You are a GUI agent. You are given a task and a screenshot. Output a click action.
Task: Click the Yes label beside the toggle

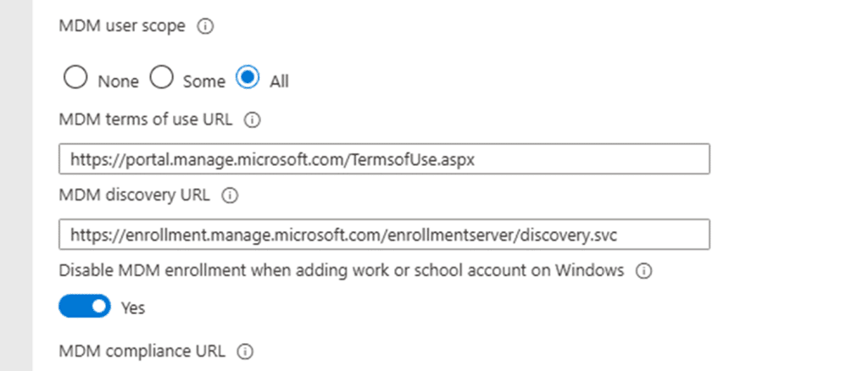tap(133, 307)
